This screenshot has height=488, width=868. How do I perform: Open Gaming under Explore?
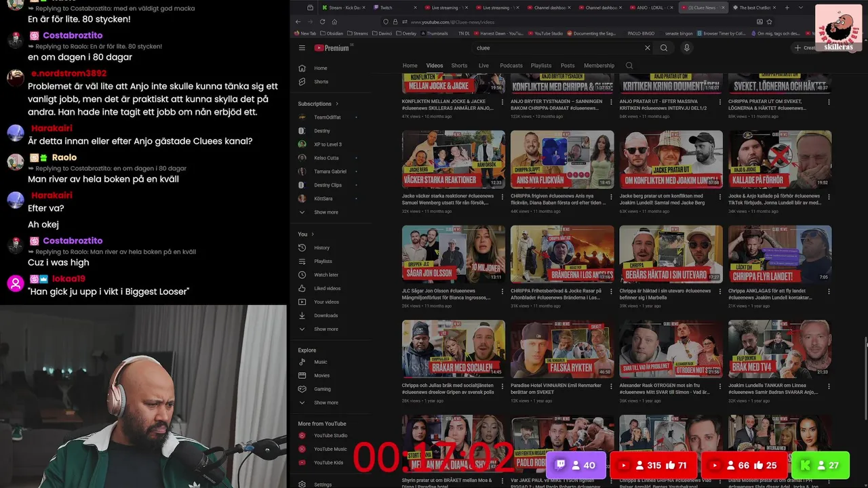point(322,389)
